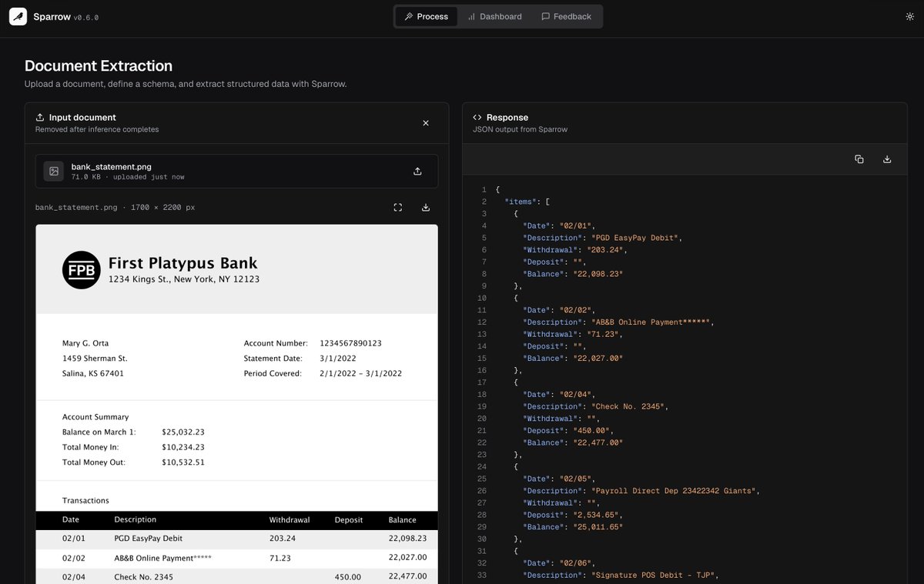
Task: Toggle the light/dark theme sun icon
Action: pyautogui.click(x=909, y=16)
